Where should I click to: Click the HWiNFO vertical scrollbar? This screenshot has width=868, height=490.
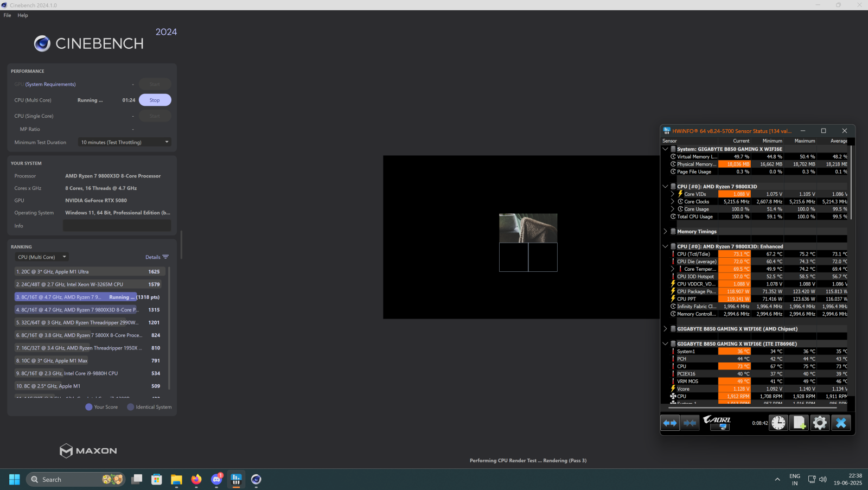point(851,182)
